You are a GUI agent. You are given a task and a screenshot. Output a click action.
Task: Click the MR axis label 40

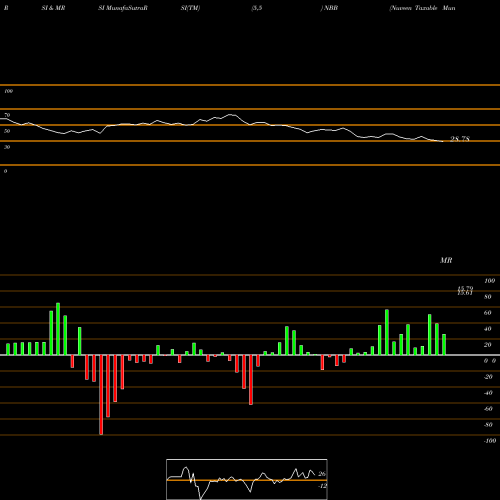(x=488, y=329)
